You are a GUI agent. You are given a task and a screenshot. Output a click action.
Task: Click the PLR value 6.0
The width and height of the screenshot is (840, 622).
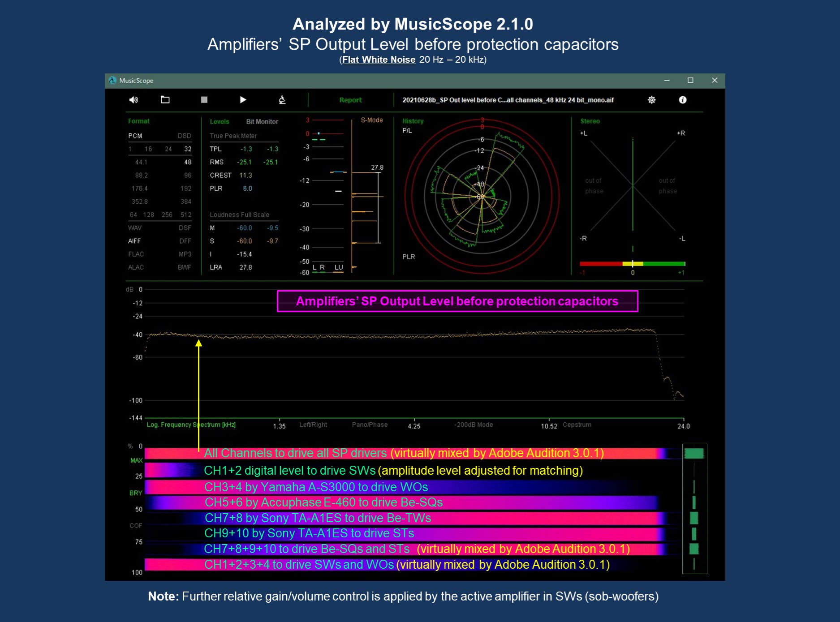coord(247,189)
